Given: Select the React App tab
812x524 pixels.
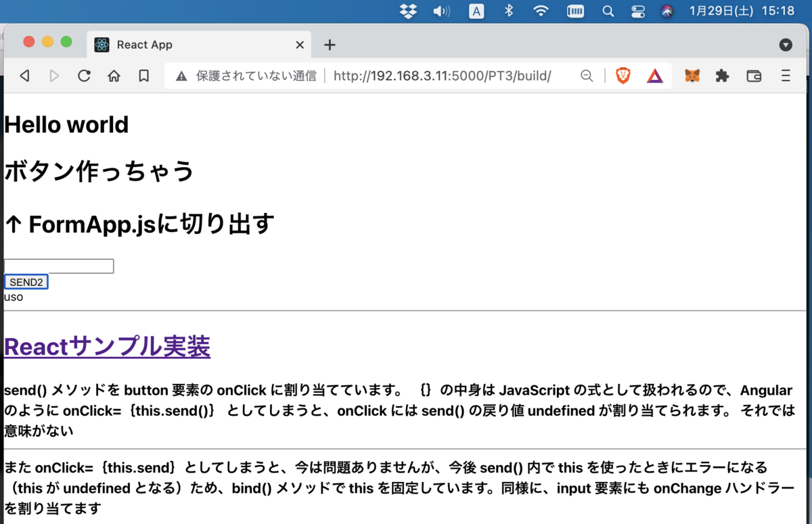Looking at the screenshot, I should point(169,45).
